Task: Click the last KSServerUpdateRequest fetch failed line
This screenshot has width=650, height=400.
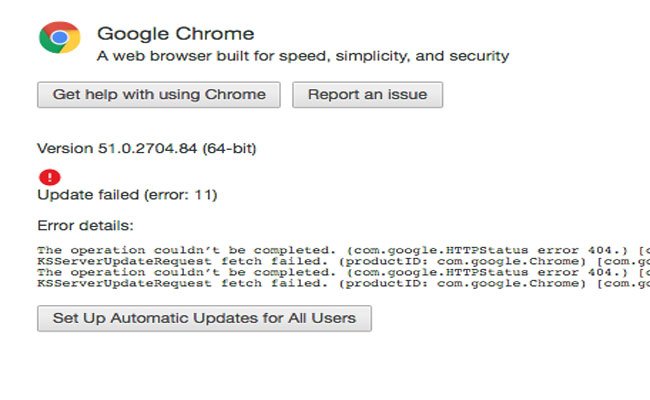Action: click(x=343, y=284)
